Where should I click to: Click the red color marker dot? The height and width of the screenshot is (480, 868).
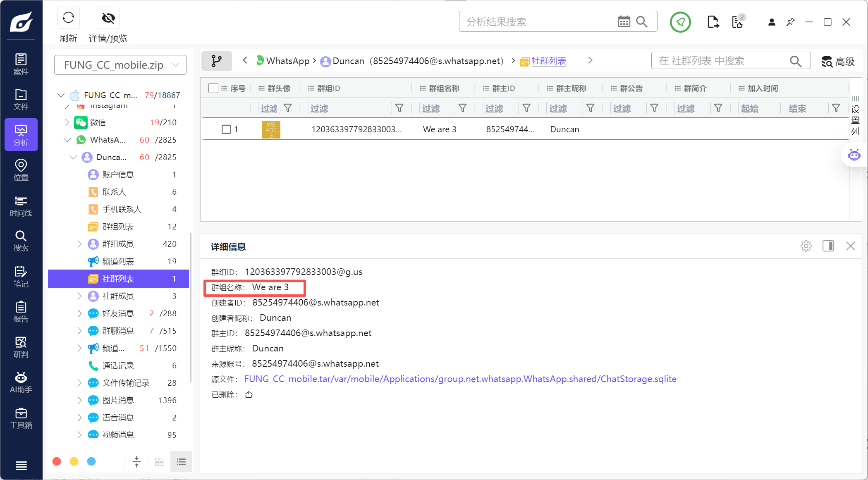(x=57, y=461)
